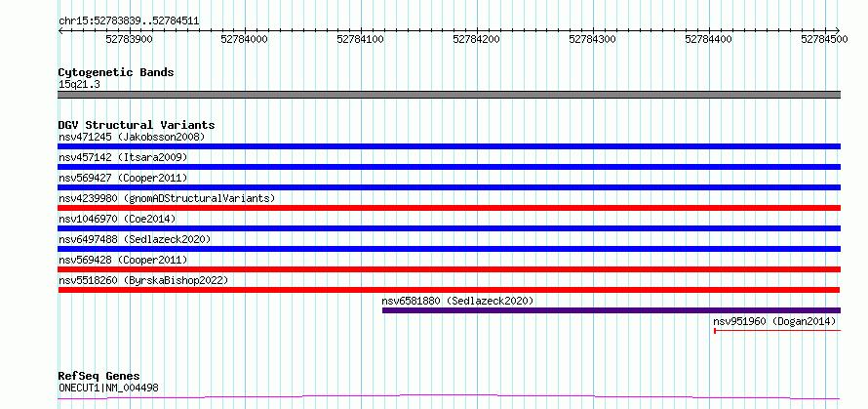The image size is (868, 409).
Task: Click ruler position 52784100
Action: (x=362, y=39)
